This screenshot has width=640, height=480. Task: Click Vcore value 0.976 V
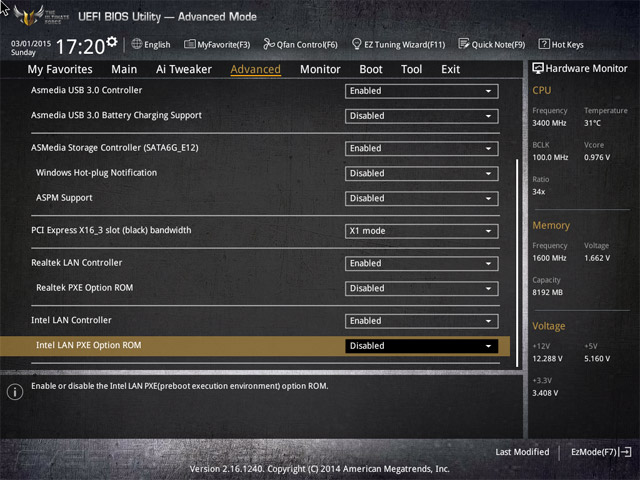tap(597, 157)
